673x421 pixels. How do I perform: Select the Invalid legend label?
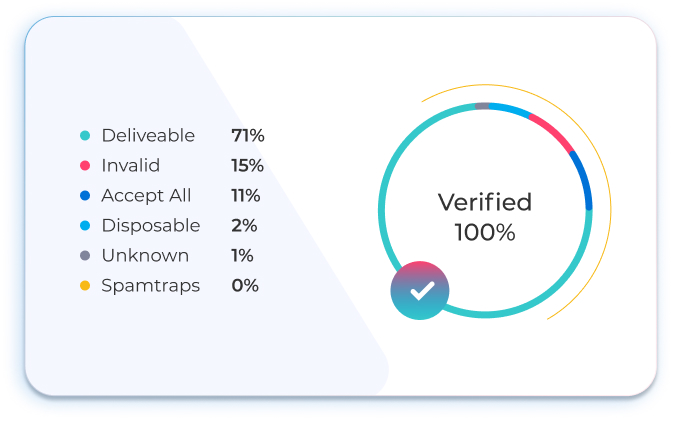coord(130,166)
